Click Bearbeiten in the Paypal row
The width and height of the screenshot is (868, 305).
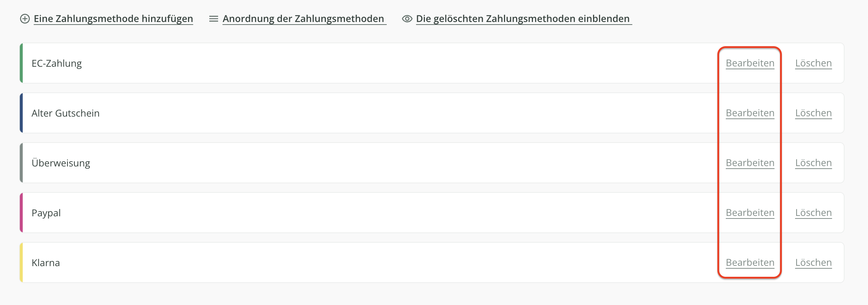click(x=750, y=213)
